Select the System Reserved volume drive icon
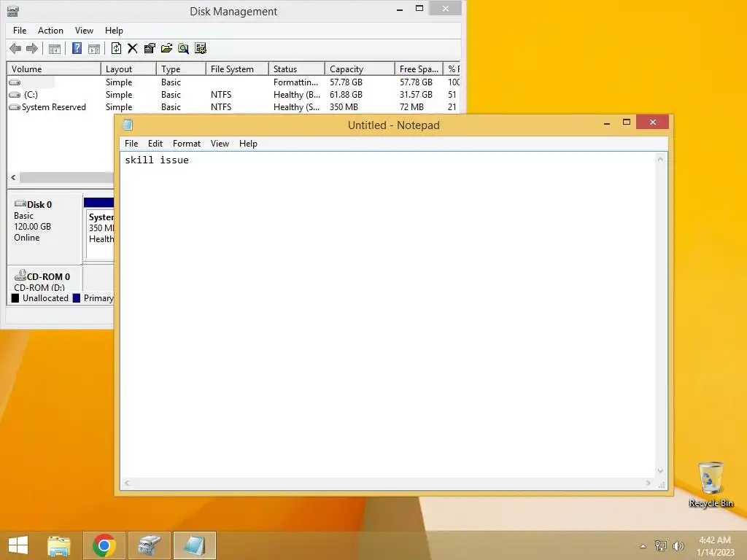The width and height of the screenshot is (747, 560). [15, 107]
